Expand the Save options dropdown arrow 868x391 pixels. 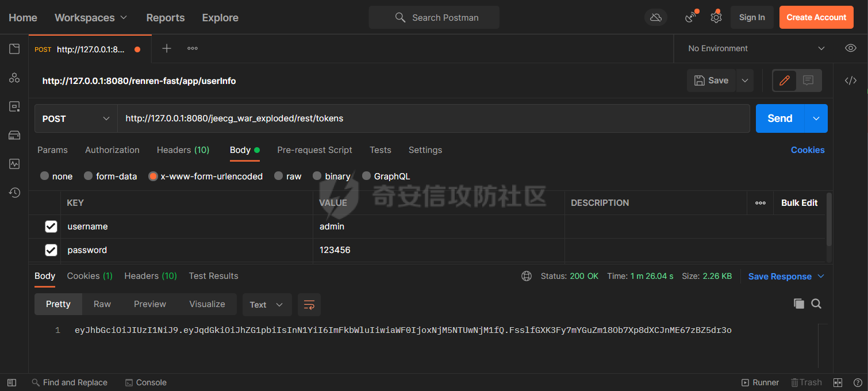click(745, 80)
